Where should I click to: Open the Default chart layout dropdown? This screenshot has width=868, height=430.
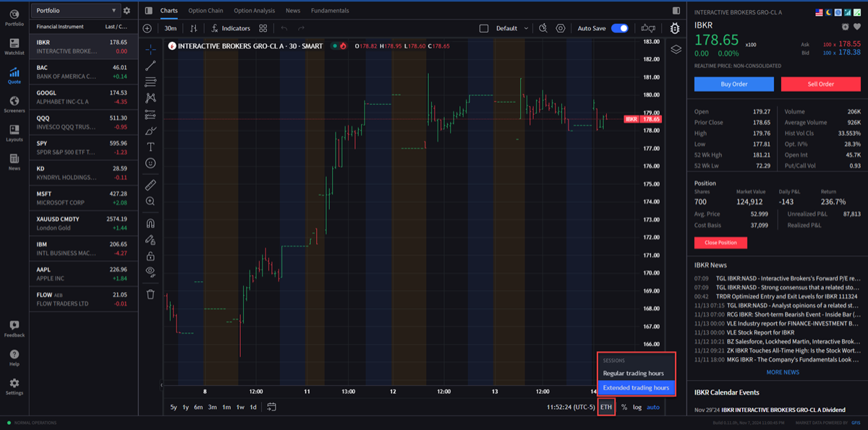(x=512, y=28)
